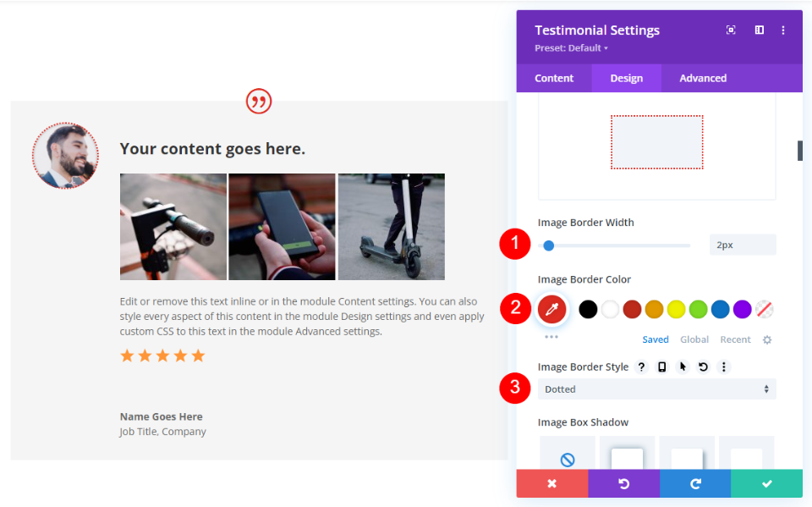Open the red eyedropper color picker
The width and height of the screenshot is (812, 507).
552,310
